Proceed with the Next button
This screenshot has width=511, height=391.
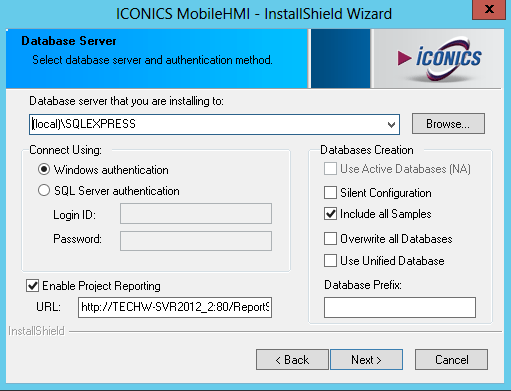366,360
